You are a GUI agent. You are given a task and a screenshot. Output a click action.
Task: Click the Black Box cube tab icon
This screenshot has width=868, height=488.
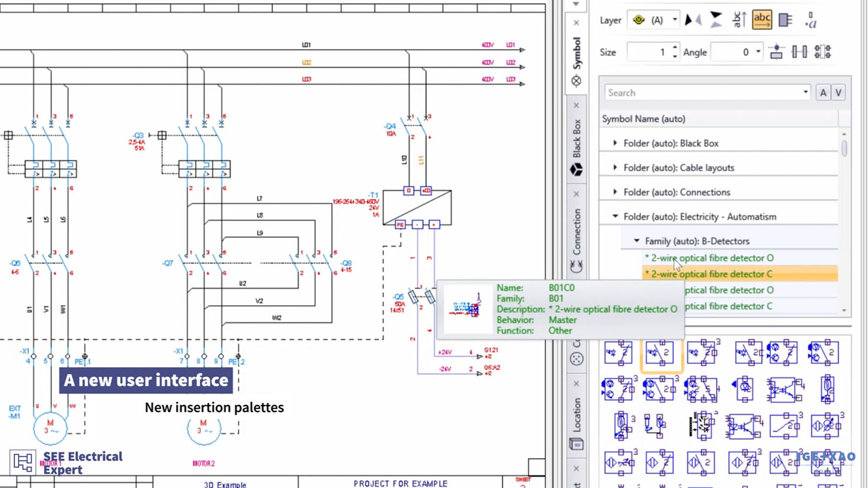coord(577,170)
